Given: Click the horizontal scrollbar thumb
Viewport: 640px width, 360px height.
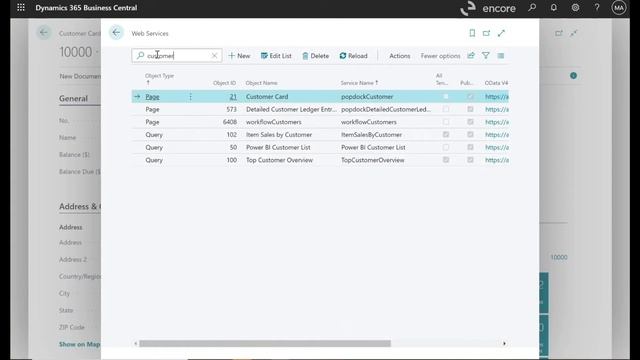Looking at the screenshot, I should pos(265,344).
